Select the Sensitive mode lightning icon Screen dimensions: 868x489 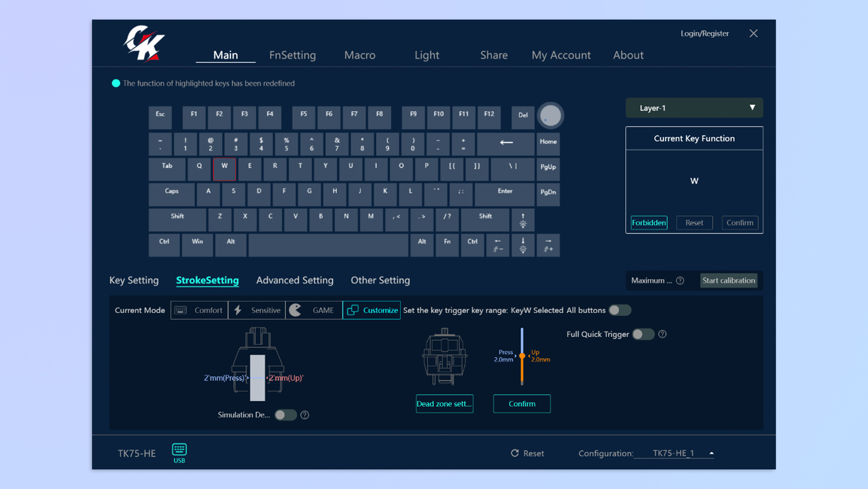point(238,310)
